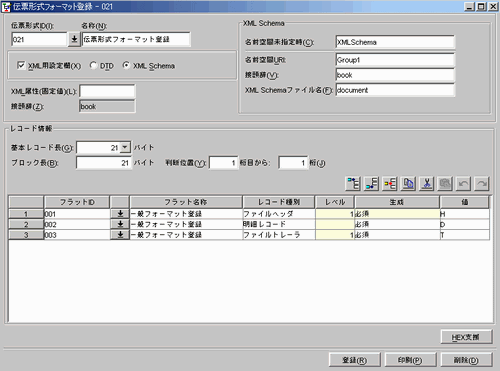
Task: Maximize the window from title bar
Action: pos(482,7)
